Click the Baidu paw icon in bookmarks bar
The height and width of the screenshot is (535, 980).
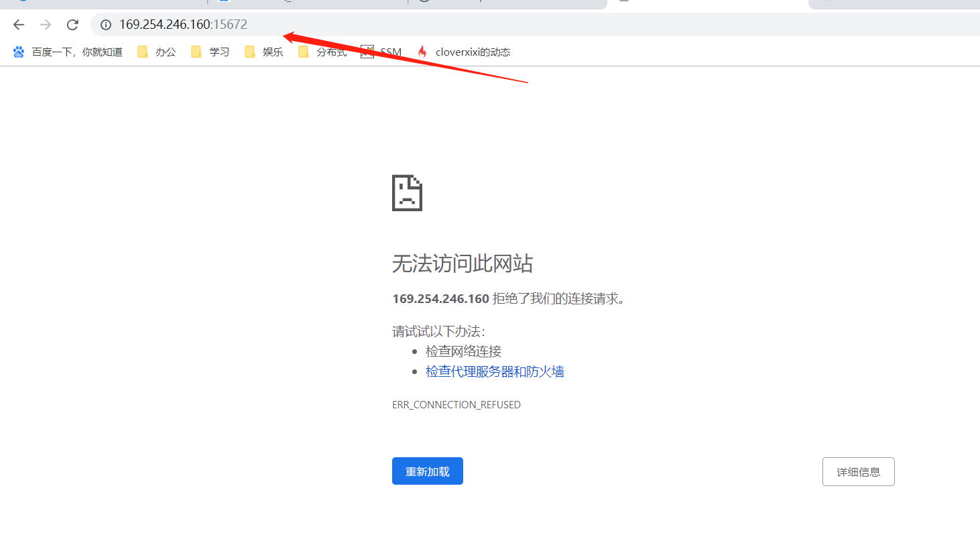point(19,52)
